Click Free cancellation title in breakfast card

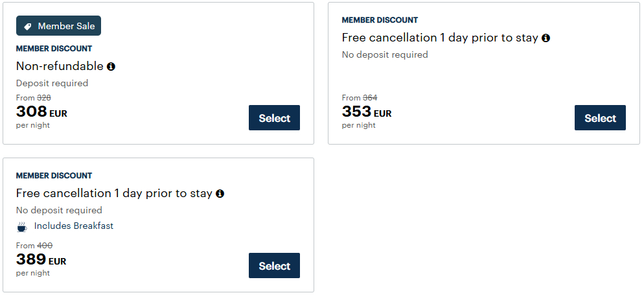pyautogui.click(x=114, y=193)
